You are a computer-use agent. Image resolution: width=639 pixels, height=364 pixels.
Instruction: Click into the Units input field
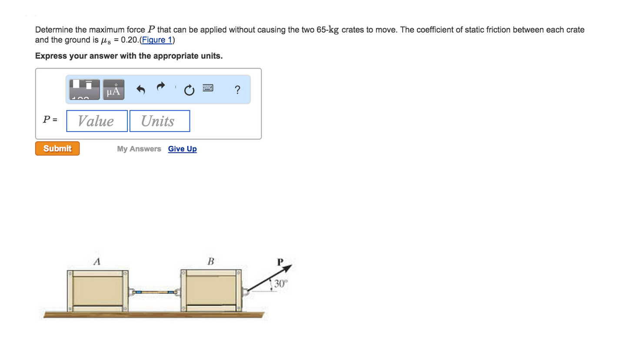click(160, 121)
